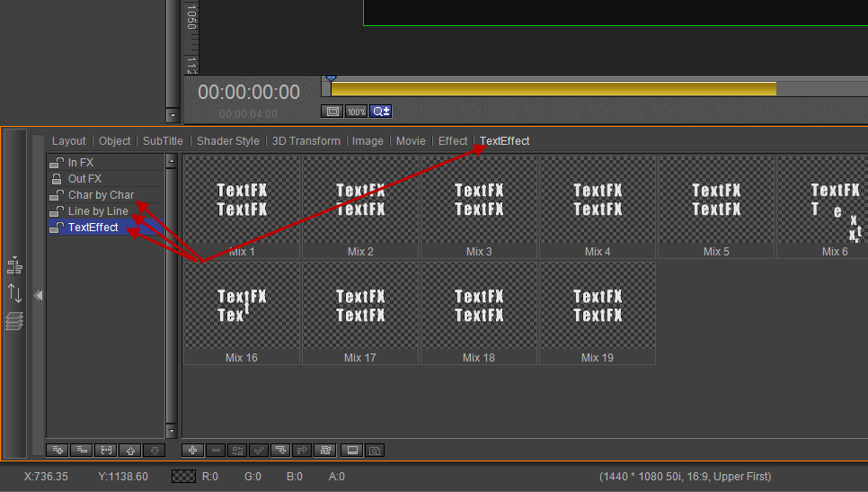868x492 pixels.
Task: Click the align icon in left sidebar
Action: point(14,265)
